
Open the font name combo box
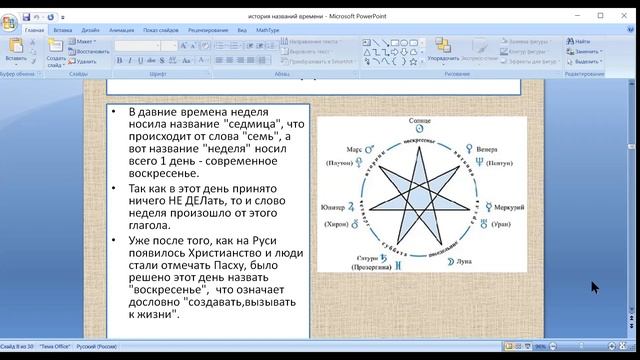[x=138, y=46]
